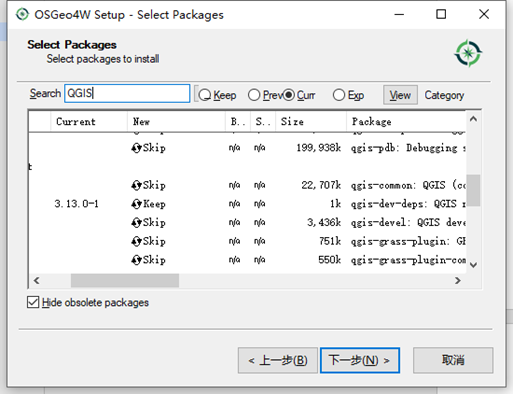513x394 pixels.
Task: Click the S.. column header
Action: [263, 121]
